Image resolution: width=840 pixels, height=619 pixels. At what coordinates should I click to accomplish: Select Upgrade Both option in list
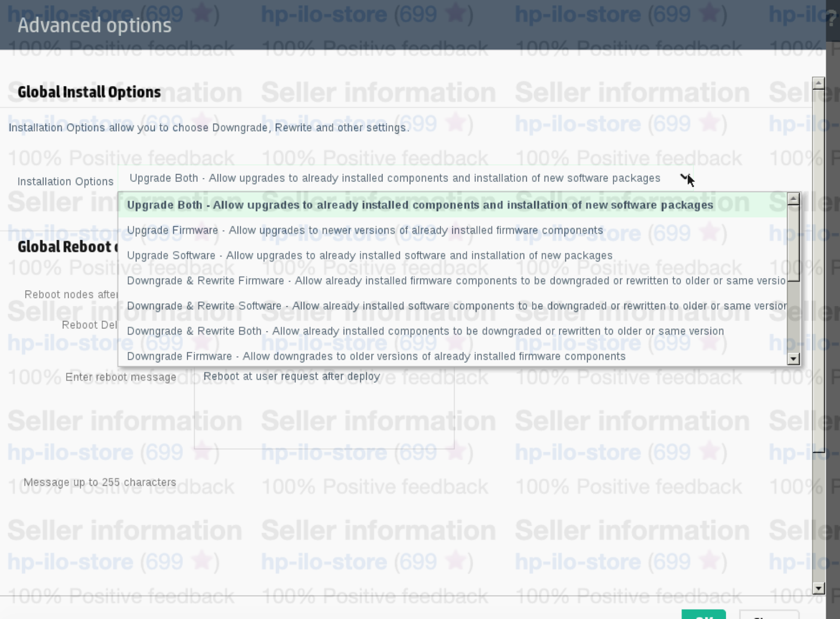pos(420,205)
